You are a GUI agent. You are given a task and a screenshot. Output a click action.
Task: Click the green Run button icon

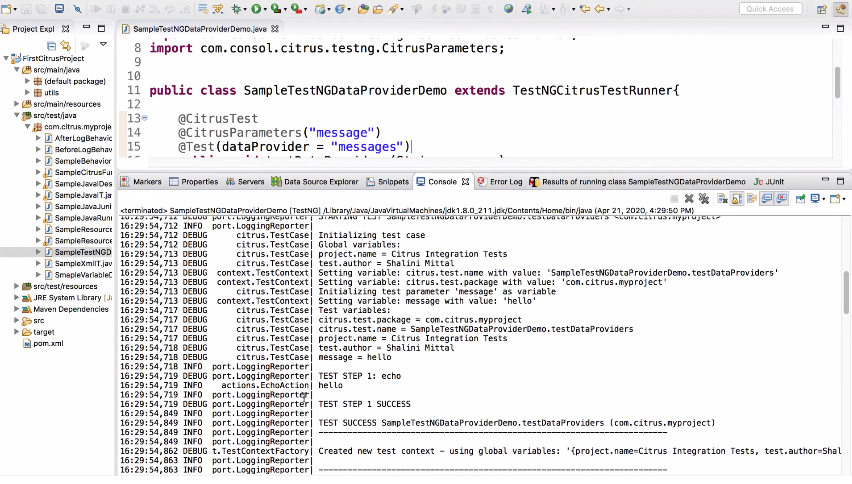255,9
